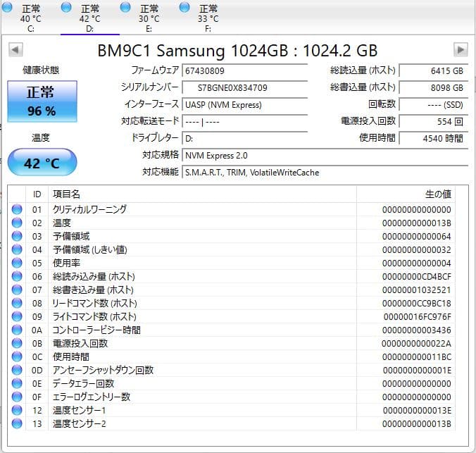Go to previous disk with left arrow
Screen dimensions: 476x453
[x=15, y=49]
